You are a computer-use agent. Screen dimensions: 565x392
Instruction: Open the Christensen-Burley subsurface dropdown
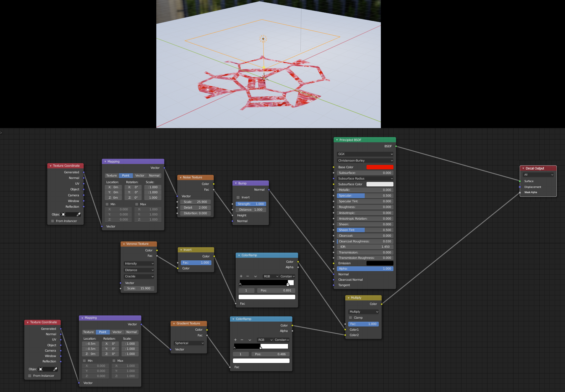(365, 161)
